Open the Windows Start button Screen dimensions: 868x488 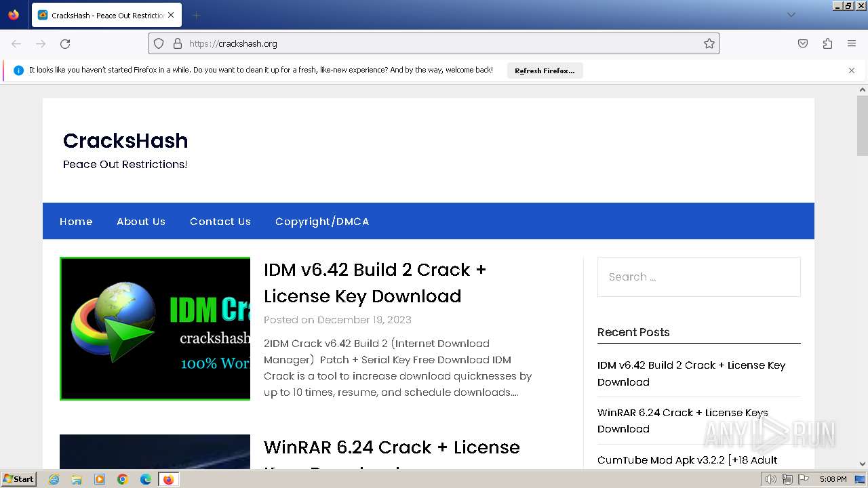tap(18, 479)
